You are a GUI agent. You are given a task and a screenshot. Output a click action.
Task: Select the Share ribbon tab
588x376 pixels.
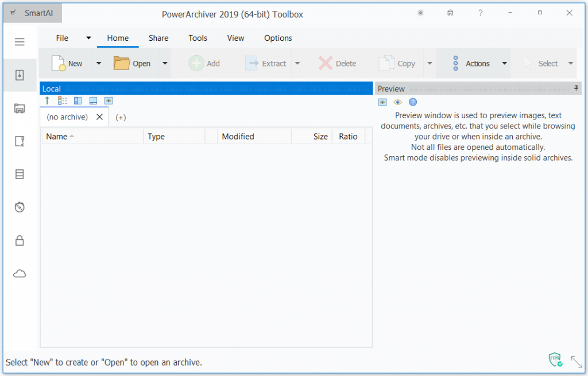coord(158,38)
